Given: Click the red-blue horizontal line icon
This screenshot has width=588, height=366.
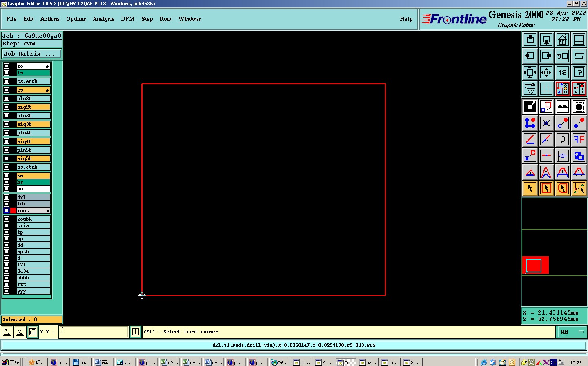Looking at the screenshot, I should (x=546, y=156).
